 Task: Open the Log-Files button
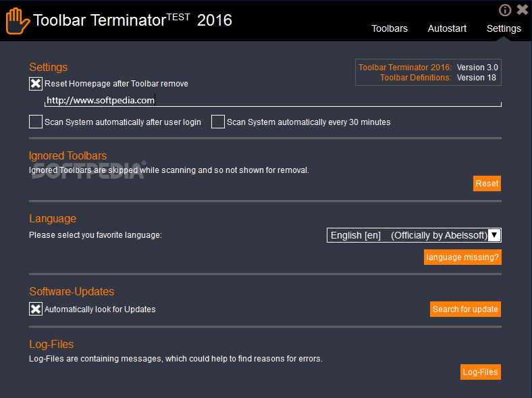coord(481,372)
